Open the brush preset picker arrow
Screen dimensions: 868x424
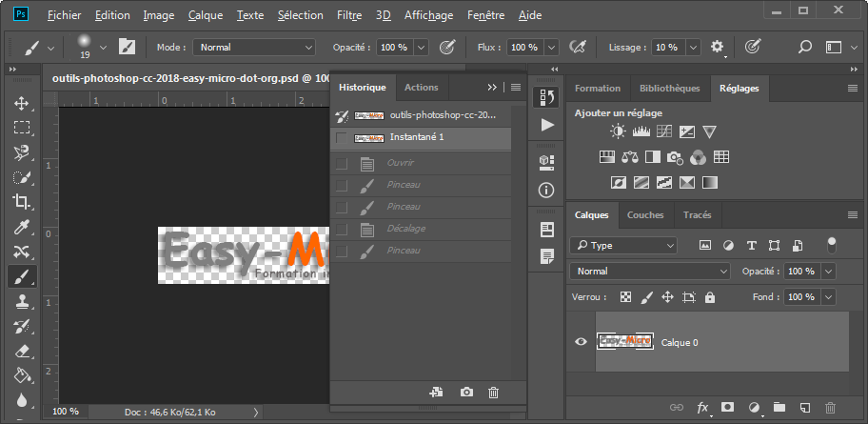(103, 48)
